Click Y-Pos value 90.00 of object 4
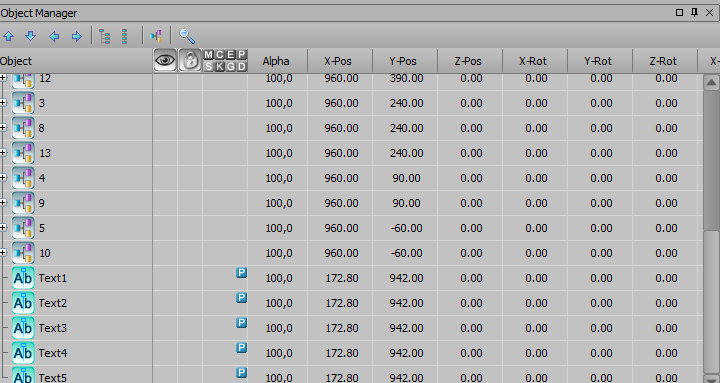The height and width of the screenshot is (383, 720). [x=406, y=178]
